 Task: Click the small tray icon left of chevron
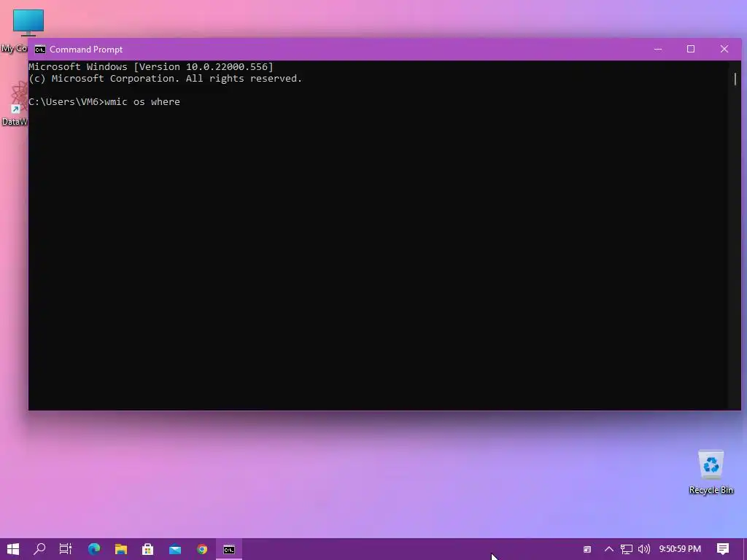pyautogui.click(x=587, y=550)
